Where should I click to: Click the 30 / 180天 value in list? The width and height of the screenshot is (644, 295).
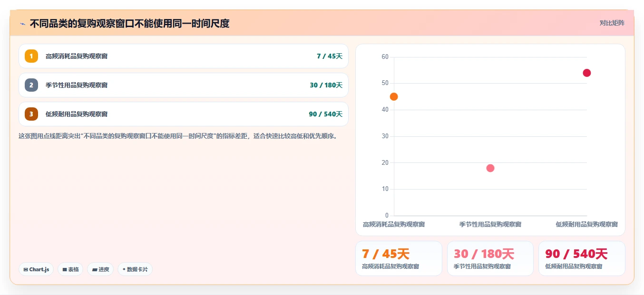point(326,85)
